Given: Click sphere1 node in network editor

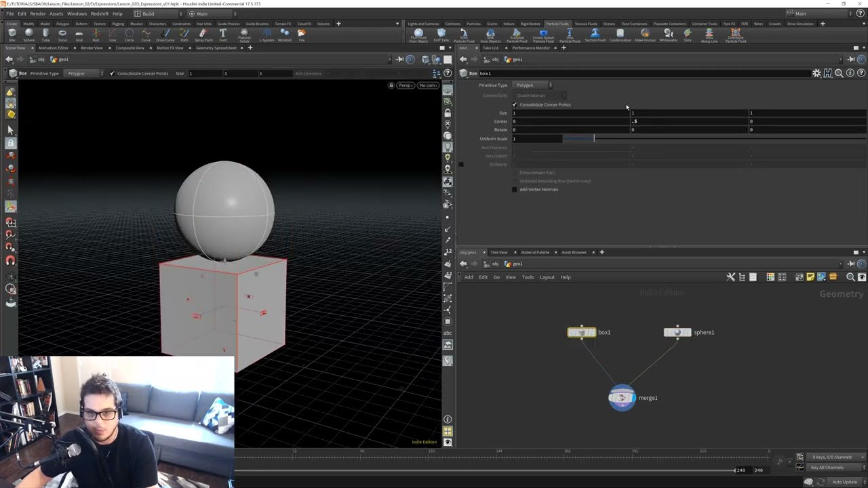Looking at the screenshot, I should (677, 332).
